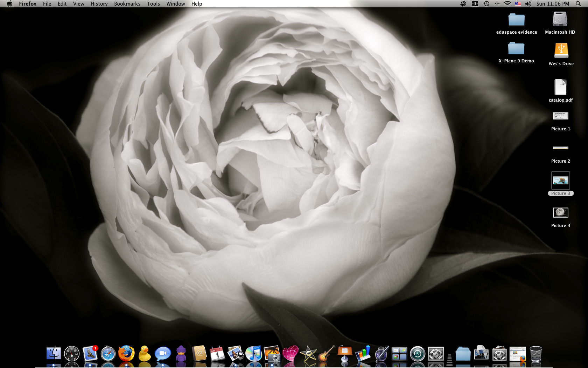Open Spotlight search magnifier
This screenshot has width=588, height=368.
click(x=578, y=4)
